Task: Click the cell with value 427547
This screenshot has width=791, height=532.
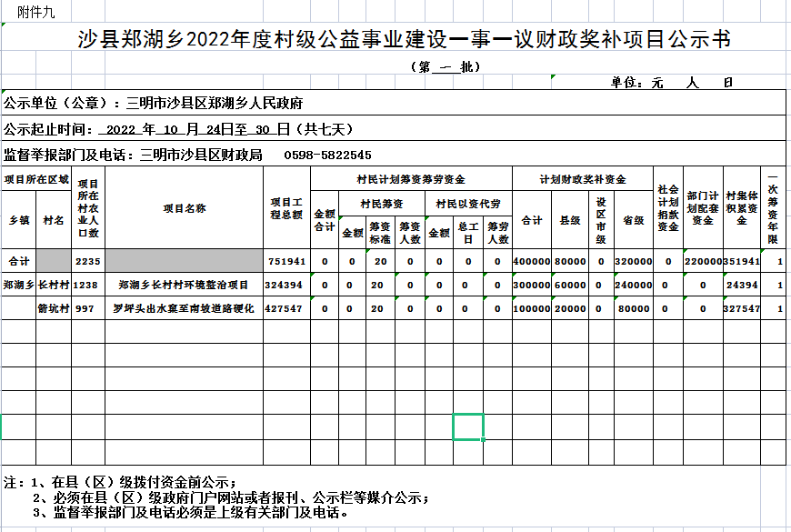Action: [x=286, y=308]
